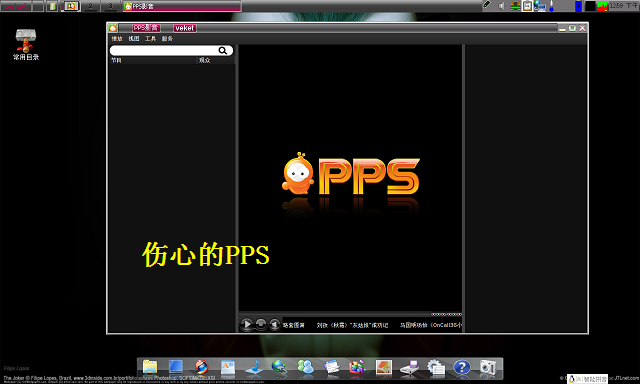This screenshot has height=384, width=640.
Task: Open the network globe tray icon
Action: coord(540,6)
